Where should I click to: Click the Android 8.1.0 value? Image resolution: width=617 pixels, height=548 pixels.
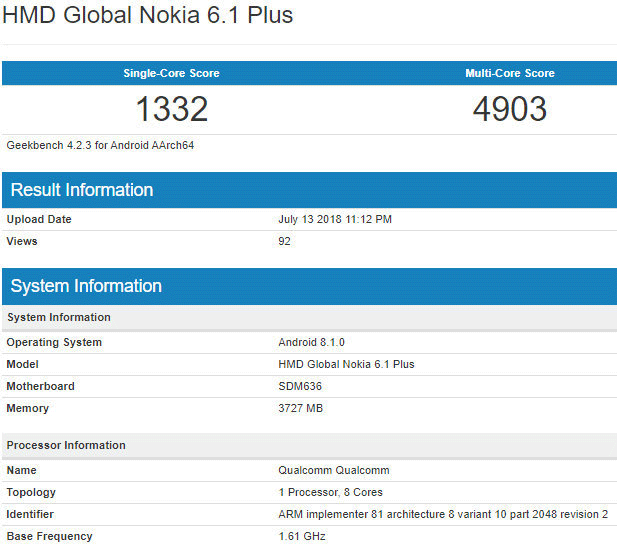pyautogui.click(x=312, y=342)
